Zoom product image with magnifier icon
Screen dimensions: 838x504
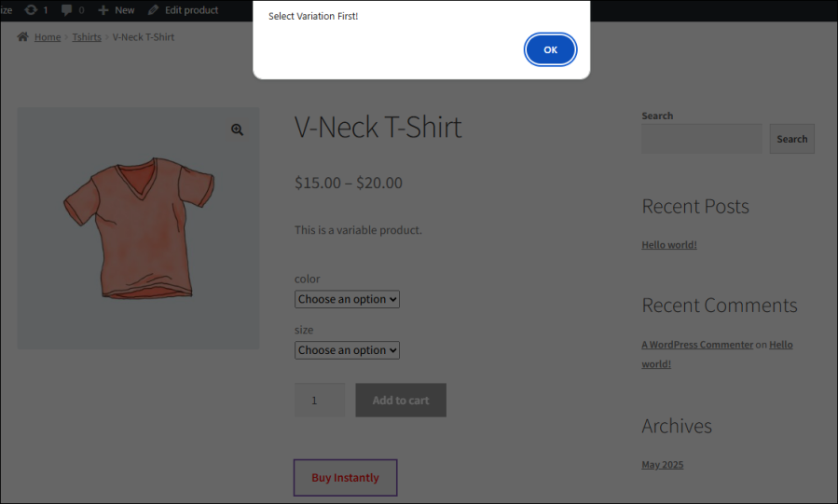point(238,130)
